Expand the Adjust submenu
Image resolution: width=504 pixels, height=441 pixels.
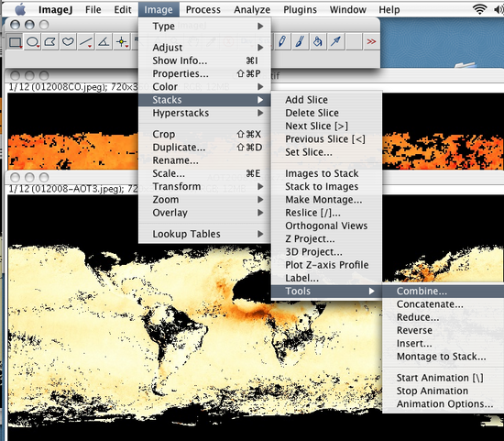click(x=204, y=48)
